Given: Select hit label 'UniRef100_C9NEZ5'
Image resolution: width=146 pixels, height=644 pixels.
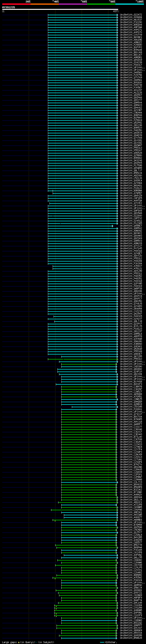Looking at the screenshot, I should (x=131, y=399).
